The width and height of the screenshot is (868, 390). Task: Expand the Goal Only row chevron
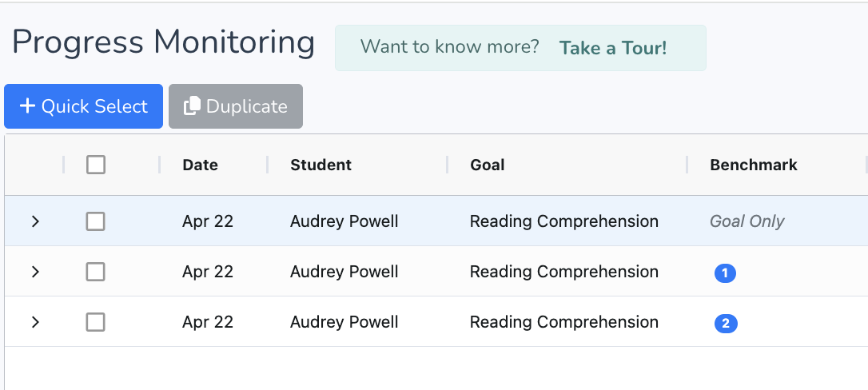(x=35, y=221)
